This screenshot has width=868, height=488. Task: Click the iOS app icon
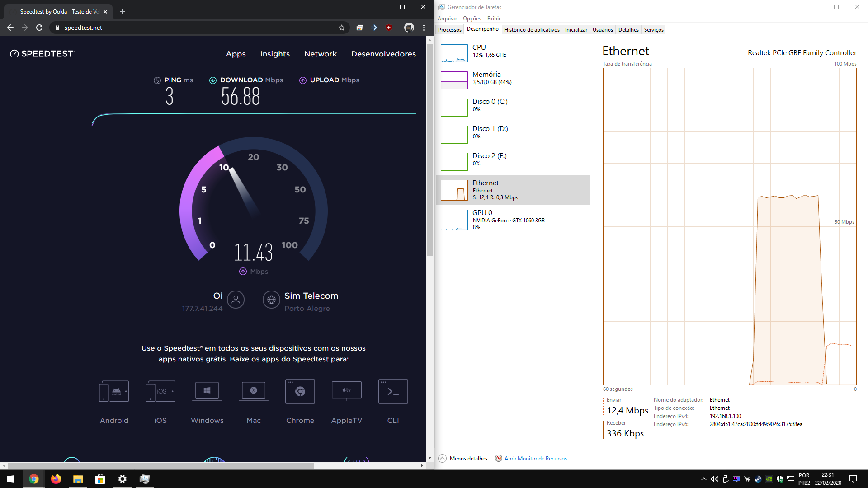pyautogui.click(x=160, y=391)
